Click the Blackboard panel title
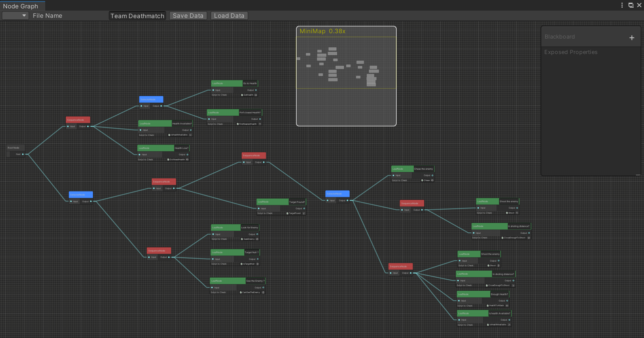This screenshot has width=644, height=338. click(x=560, y=37)
